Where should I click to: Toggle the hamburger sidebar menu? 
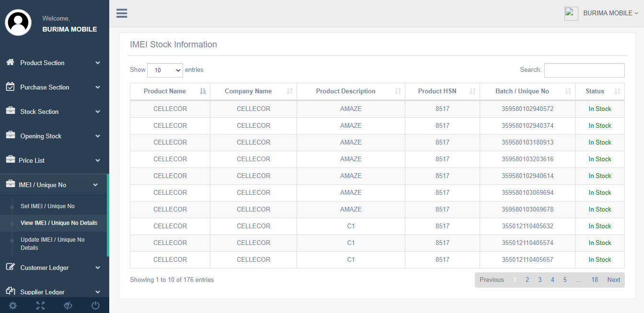(122, 13)
